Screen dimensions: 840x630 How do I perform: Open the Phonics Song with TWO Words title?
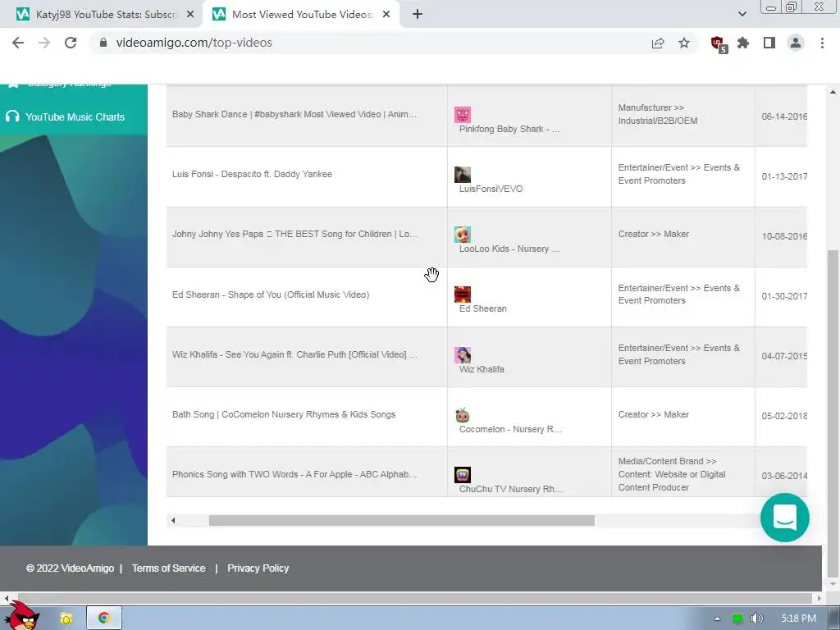[294, 475]
